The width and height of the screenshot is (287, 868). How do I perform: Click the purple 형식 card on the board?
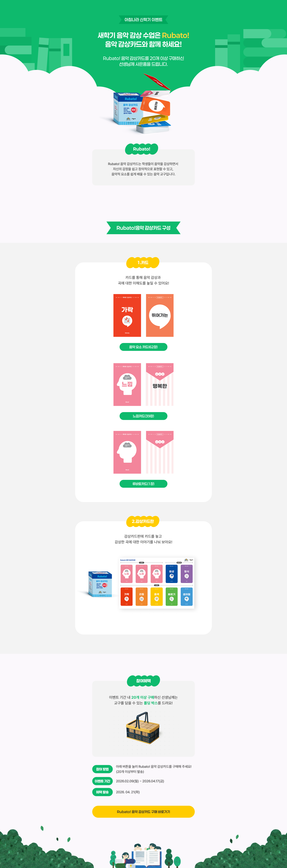pyautogui.click(x=187, y=574)
